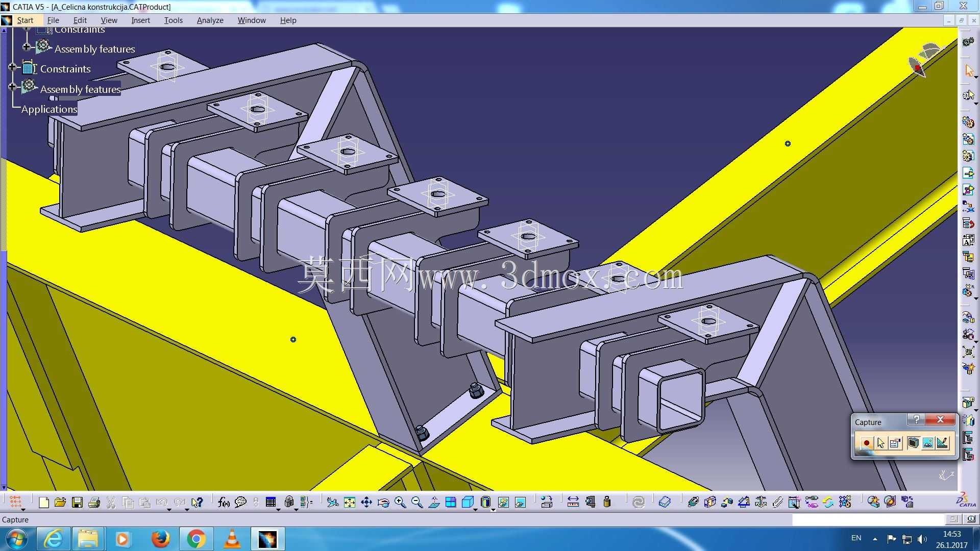Select the Fix Component anchor icon
This screenshot has height=551, width=980.
coord(761,503)
